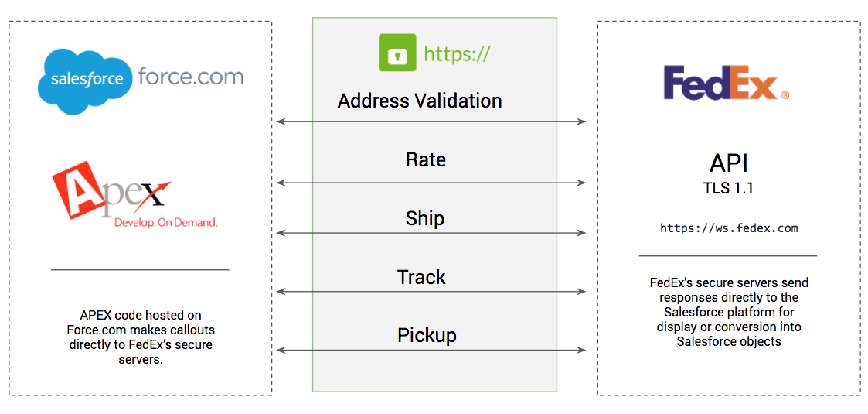Click the Pickup service label
This screenshot has width=868, height=414.
point(427,335)
